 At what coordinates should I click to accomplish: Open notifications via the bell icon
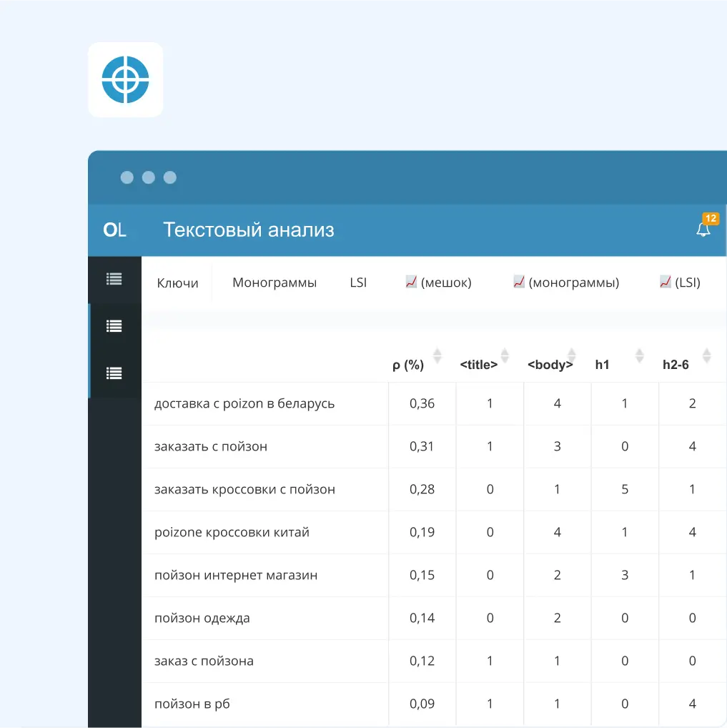click(x=703, y=230)
